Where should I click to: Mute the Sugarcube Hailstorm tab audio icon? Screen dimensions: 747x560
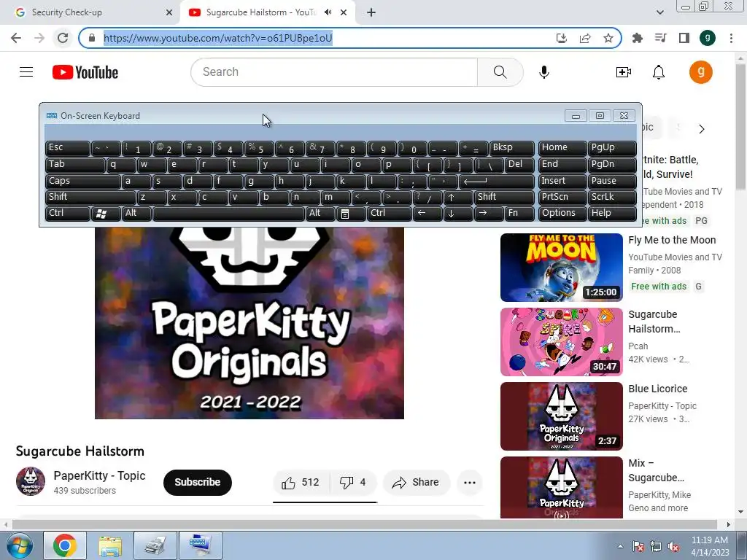coord(328,12)
